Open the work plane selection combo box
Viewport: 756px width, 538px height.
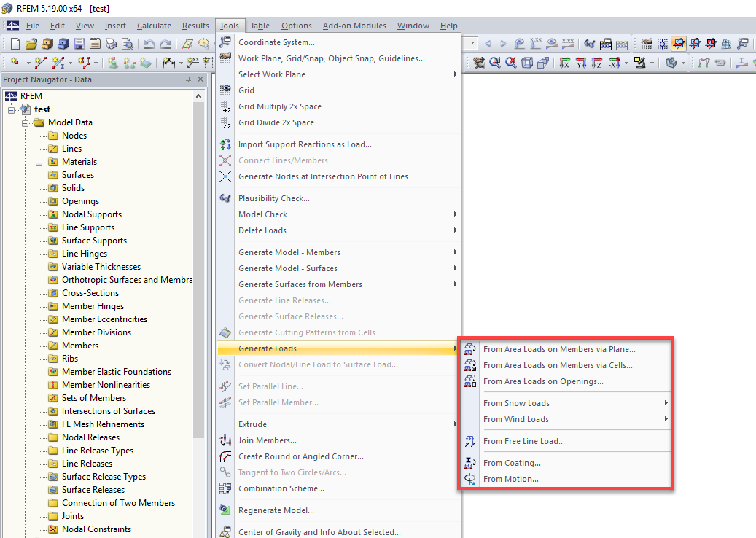[470, 43]
